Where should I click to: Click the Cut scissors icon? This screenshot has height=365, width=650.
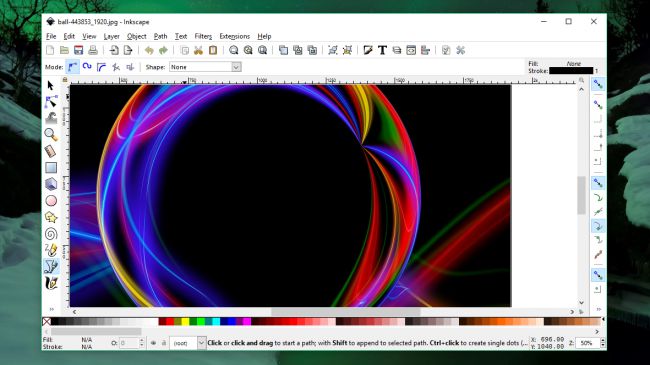[199, 50]
